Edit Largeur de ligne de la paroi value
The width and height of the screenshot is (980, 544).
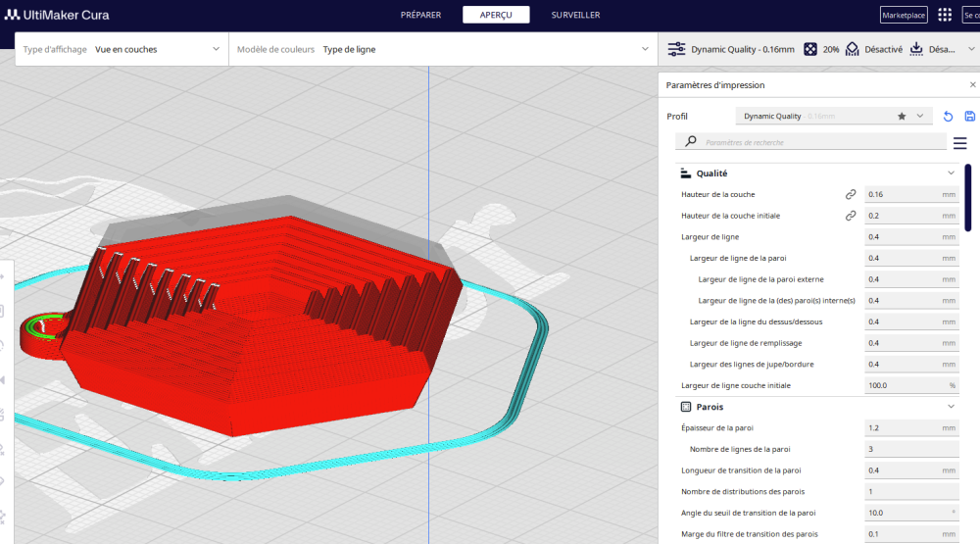tap(911, 258)
